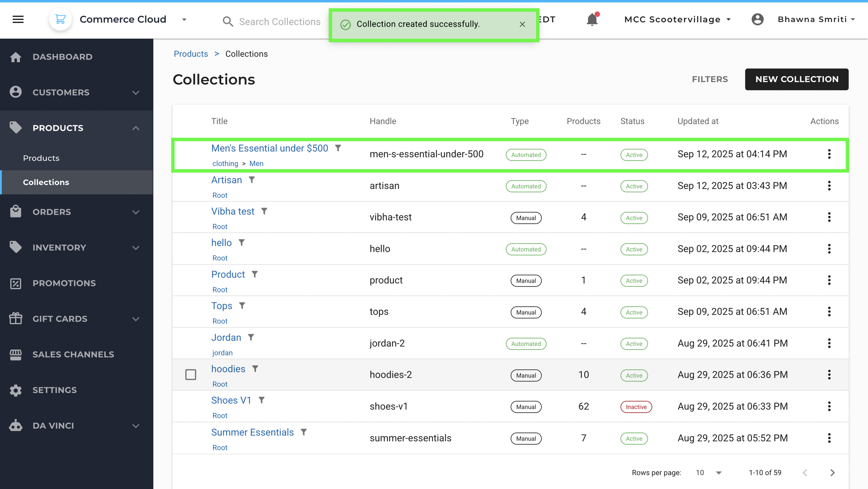This screenshot has height=489, width=868.
Task: Click the Filters button
Action: (710, 79)
